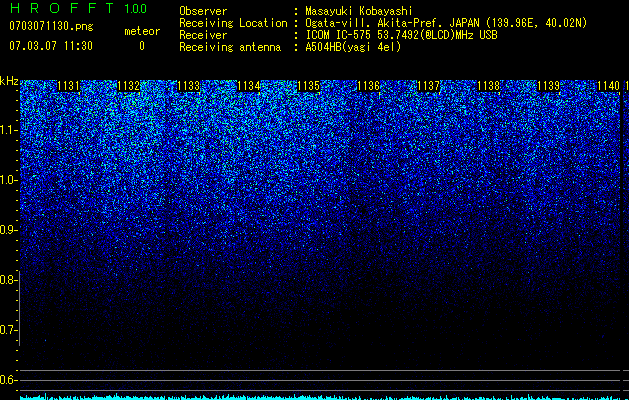Click the version number 1.0.0

click(x=136, y=9)
